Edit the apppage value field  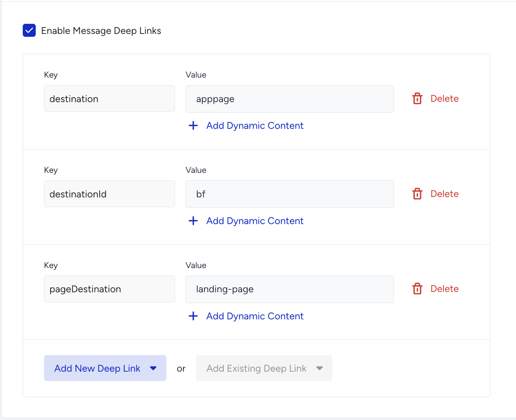pyautogui.click(x=289, y=99)
